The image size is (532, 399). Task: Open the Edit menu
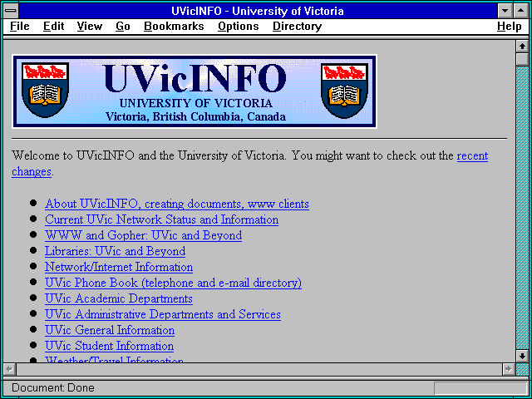click(53, 27)
